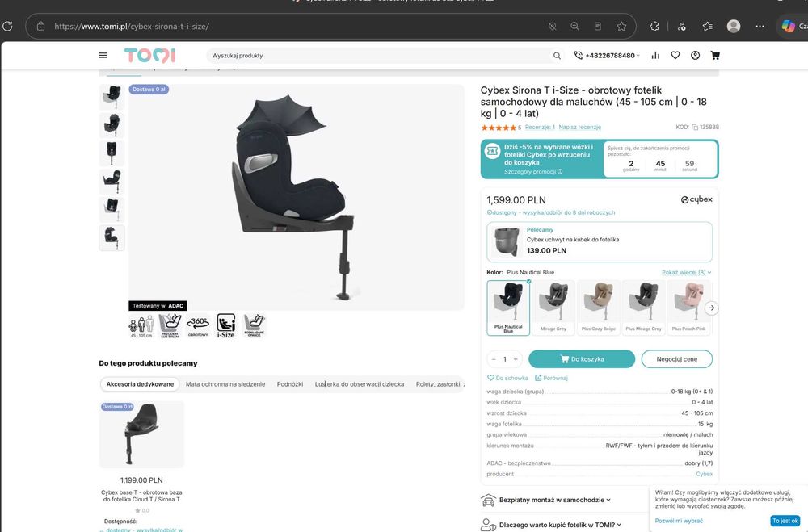Viewport: 808px width, 532px height.
Task: Select first product thumbnail in gallery
Action: 112,97
